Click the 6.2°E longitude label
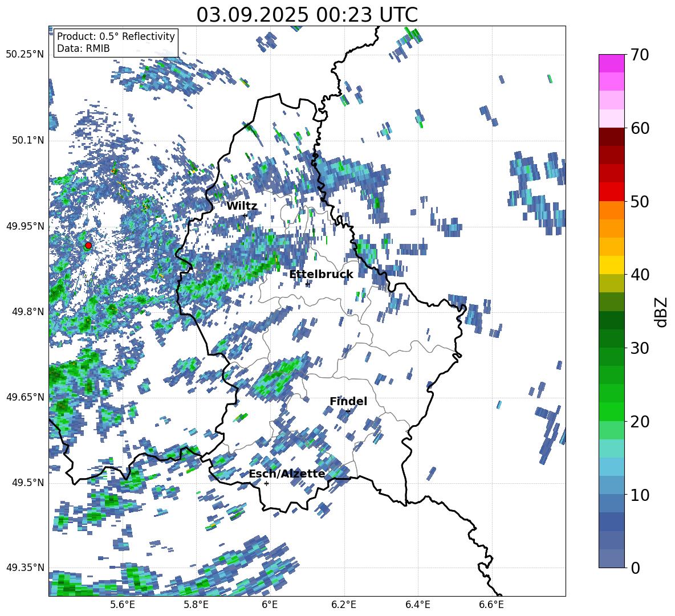This screenshot has width=675, height=616. point(344,605)
